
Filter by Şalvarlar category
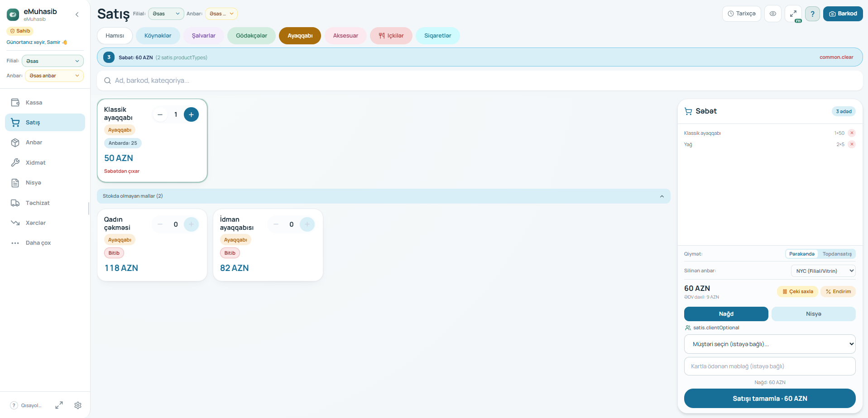pos(204,36)
